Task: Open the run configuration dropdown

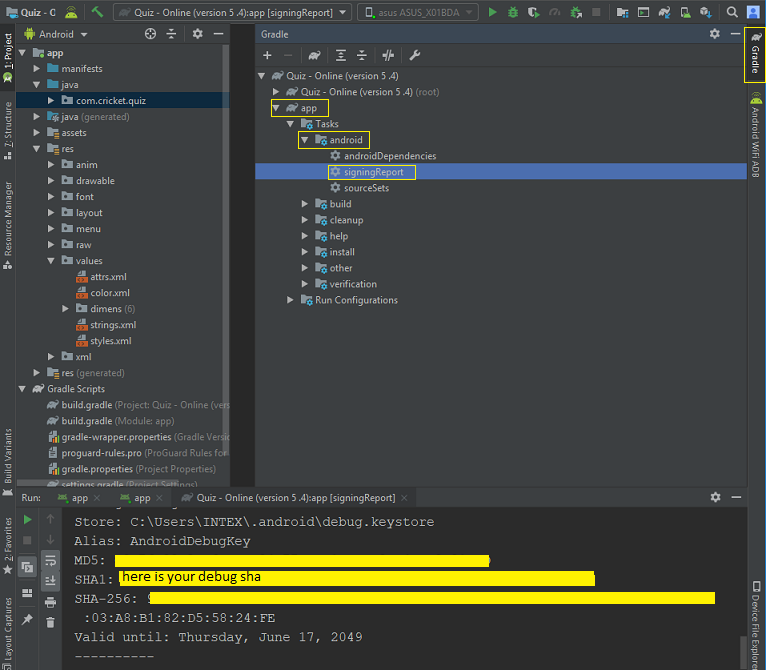Action: click(233, 12)
